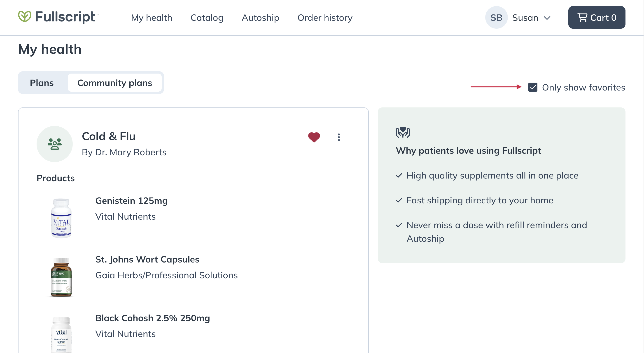The width and height of the screenshot is (644, 353).
Task: Click the Fullscript leaf logo
Action: (25, 16)
